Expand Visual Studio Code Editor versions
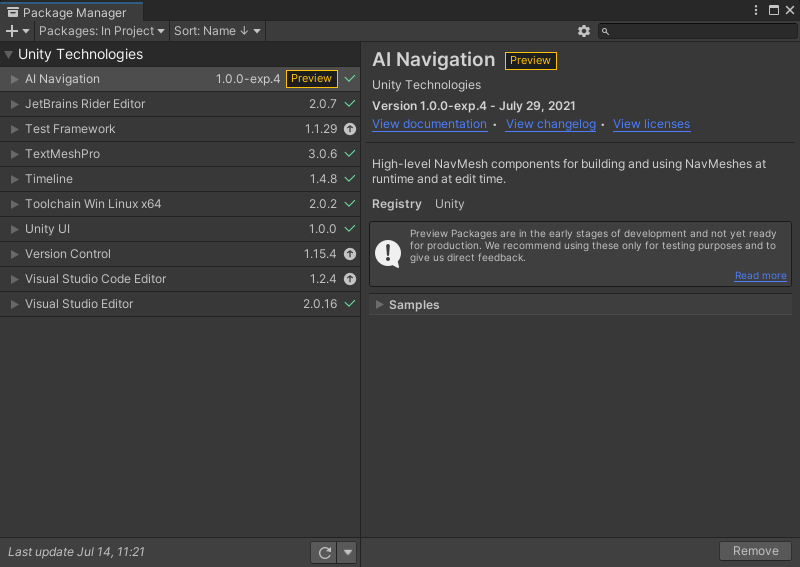The image size is (800, 567). (15, 279)
